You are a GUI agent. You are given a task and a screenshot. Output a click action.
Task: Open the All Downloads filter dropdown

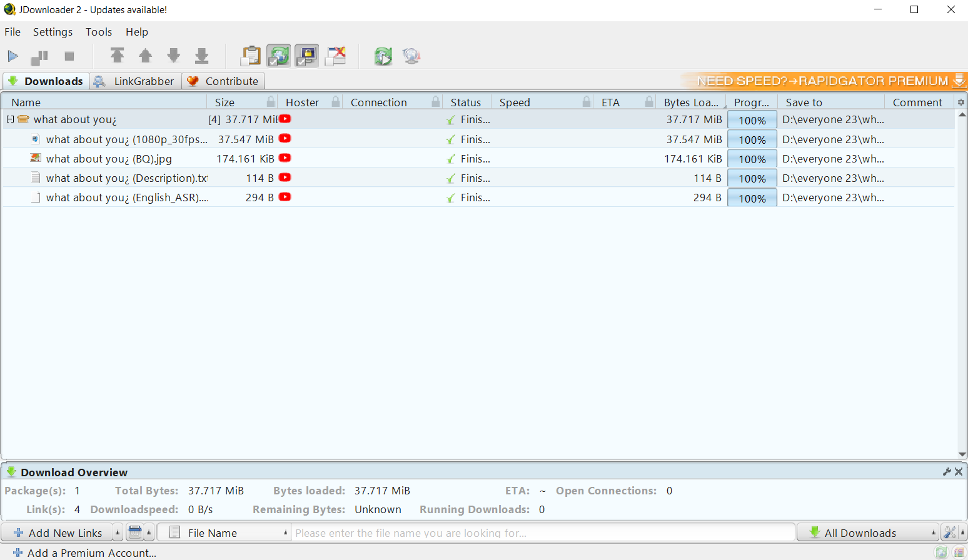868,532
